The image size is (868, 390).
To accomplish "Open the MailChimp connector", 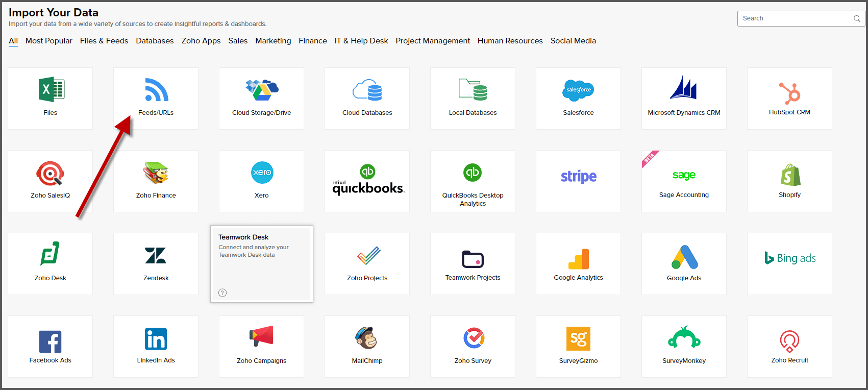I will (367, 347).
